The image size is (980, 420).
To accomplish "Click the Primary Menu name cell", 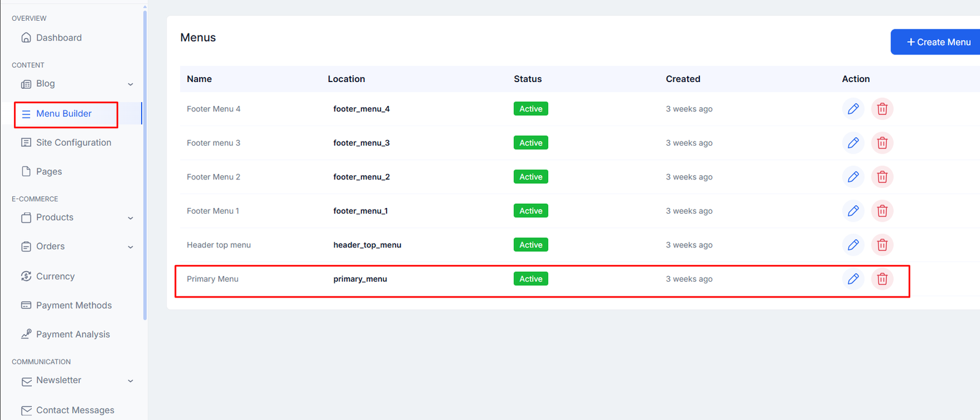I will 213,279.
